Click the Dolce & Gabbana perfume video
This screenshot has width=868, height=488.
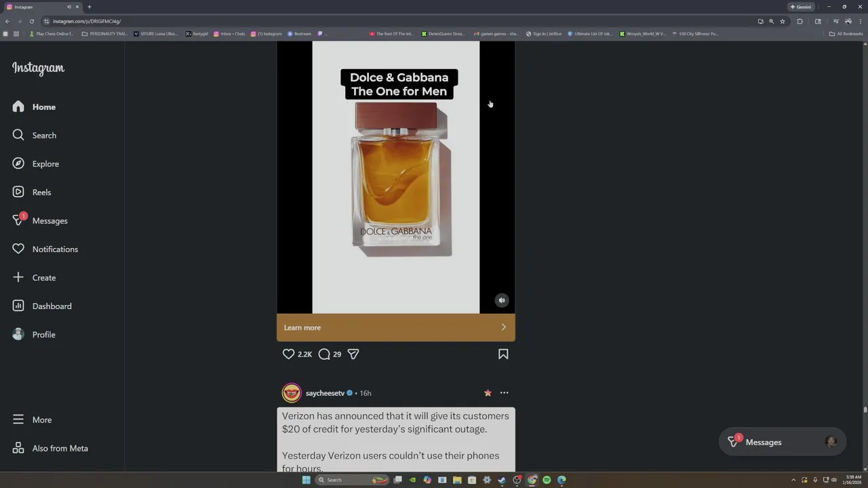pos(396,178)
